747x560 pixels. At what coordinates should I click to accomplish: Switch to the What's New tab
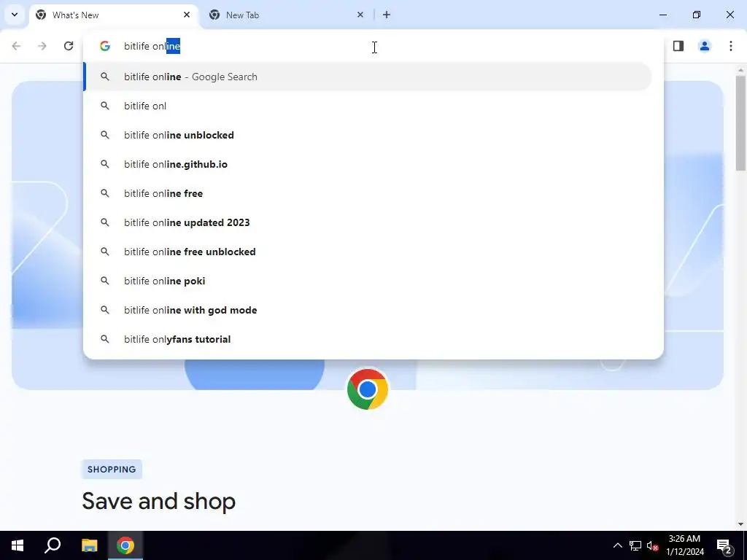pos(113,15)
